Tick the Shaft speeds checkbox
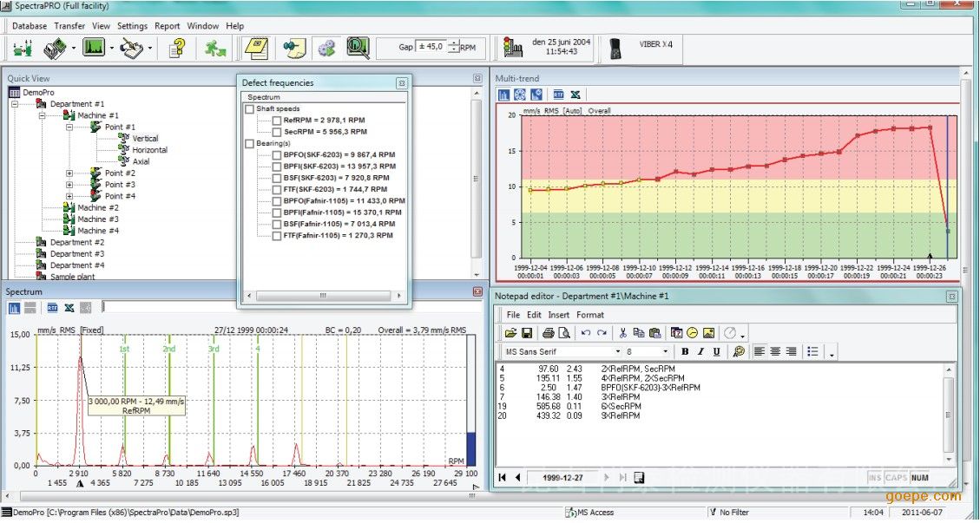Viewport: 980px width, 523px height. (x=250, y=109)
